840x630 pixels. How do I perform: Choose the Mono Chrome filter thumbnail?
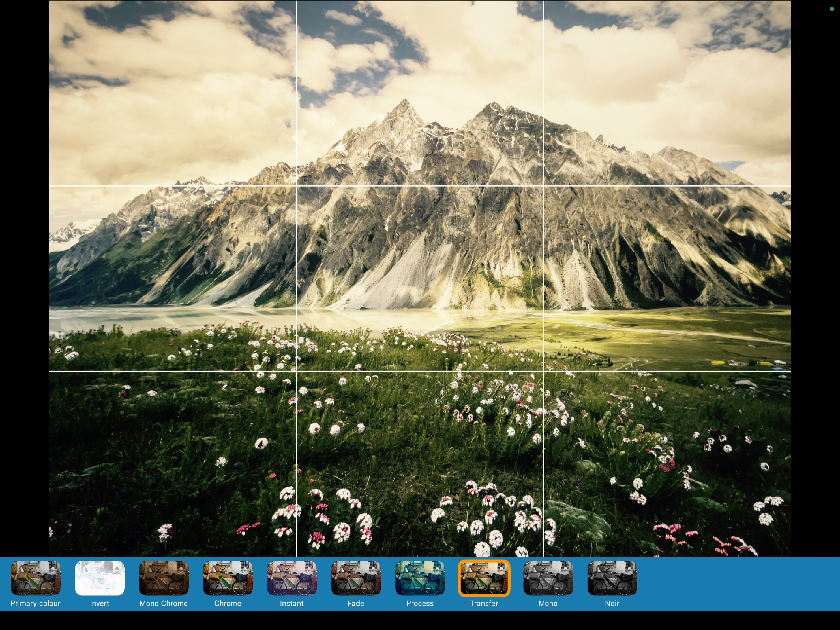coord(164,578)
